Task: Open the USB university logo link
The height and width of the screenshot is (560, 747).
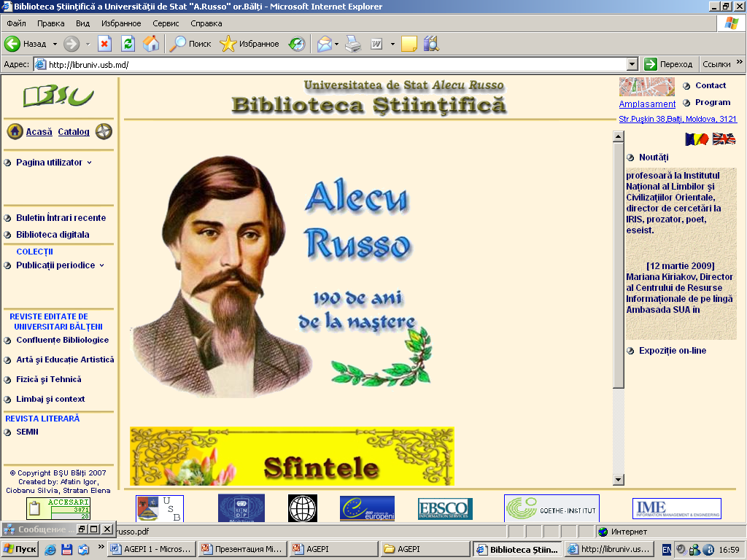Action: [160, 508]
